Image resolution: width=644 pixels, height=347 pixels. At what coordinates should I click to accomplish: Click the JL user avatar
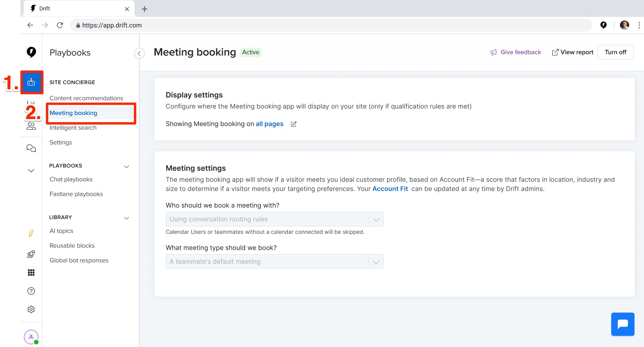pyautogui.click(x=31, y=337)
